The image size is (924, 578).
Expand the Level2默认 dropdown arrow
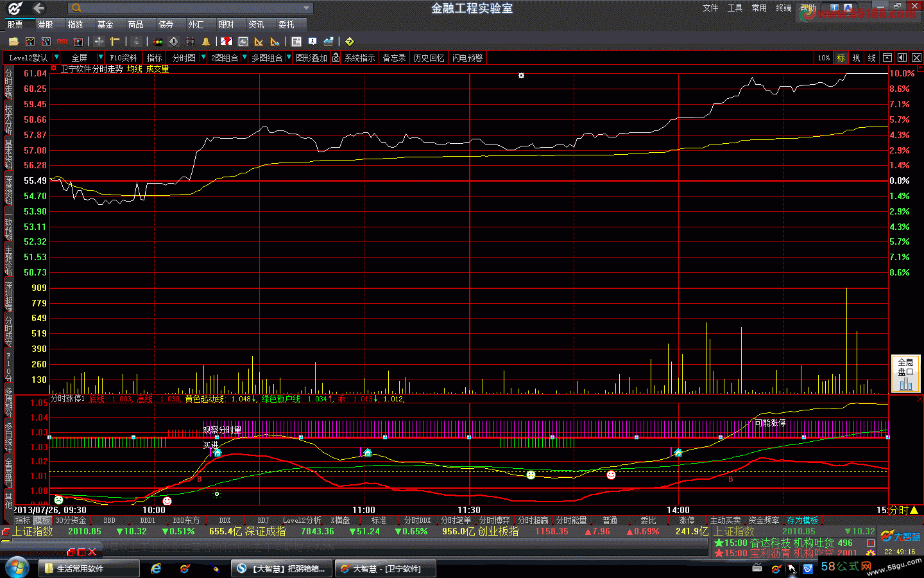point(56,58)
